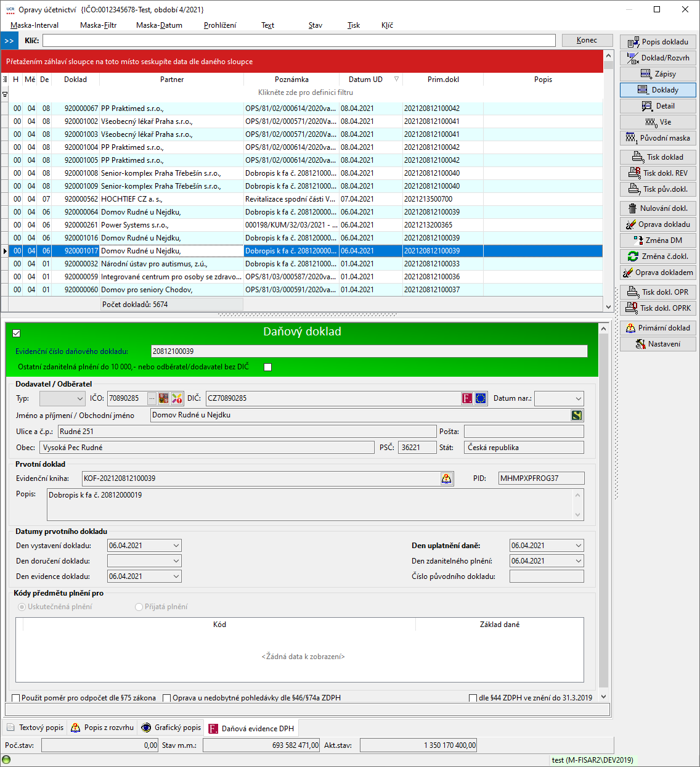Viewport: 700px width, 767px height.
Task: Check 'Ostatní zdanitelná plnění do 10 000' box
Action: (267, 367)
